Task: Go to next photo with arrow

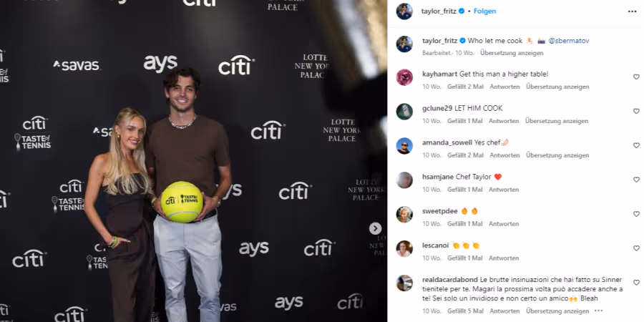Action: click(x=375, y=228)
